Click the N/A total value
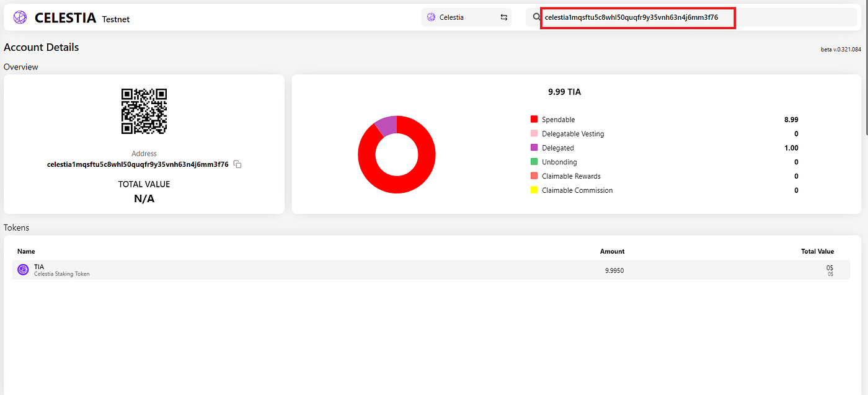This screenshot has height=395, width=868. (x=144, y=199)
